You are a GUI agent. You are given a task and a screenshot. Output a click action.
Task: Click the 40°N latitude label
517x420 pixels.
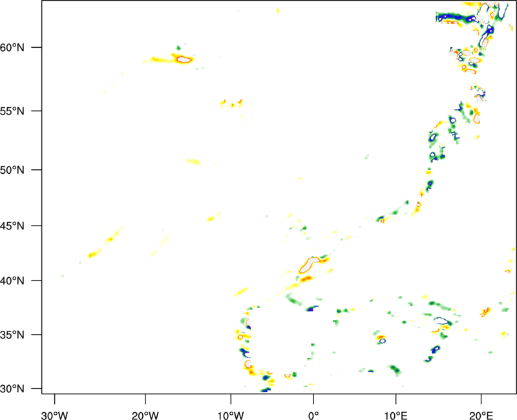click(x=12, y=281)
